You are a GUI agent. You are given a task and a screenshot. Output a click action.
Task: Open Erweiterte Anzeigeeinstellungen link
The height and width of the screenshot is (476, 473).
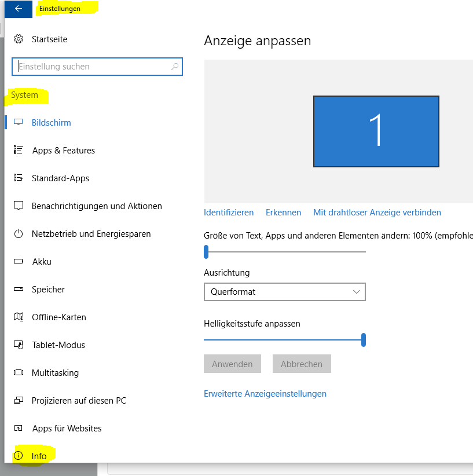265,394
